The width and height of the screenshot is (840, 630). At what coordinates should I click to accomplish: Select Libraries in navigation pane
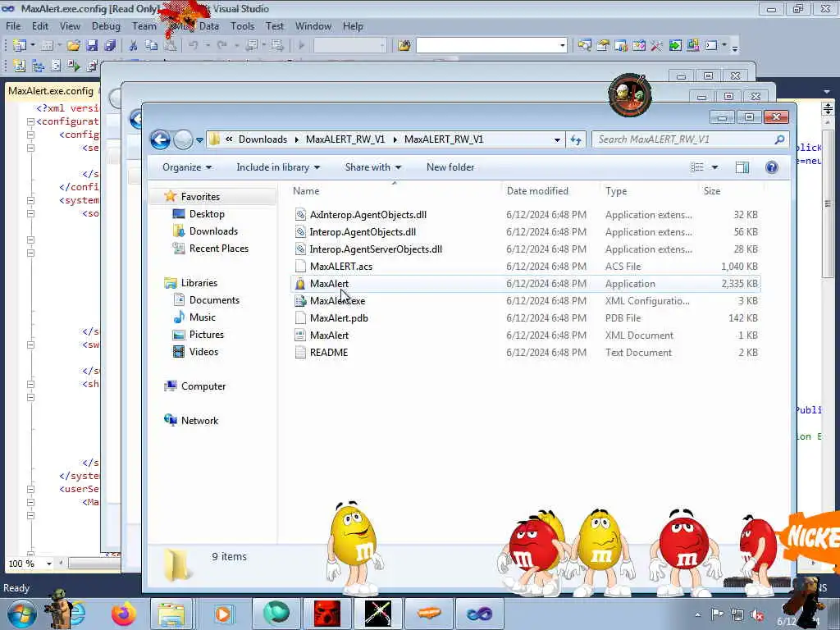pyautogui.click(x=199, y=283)
